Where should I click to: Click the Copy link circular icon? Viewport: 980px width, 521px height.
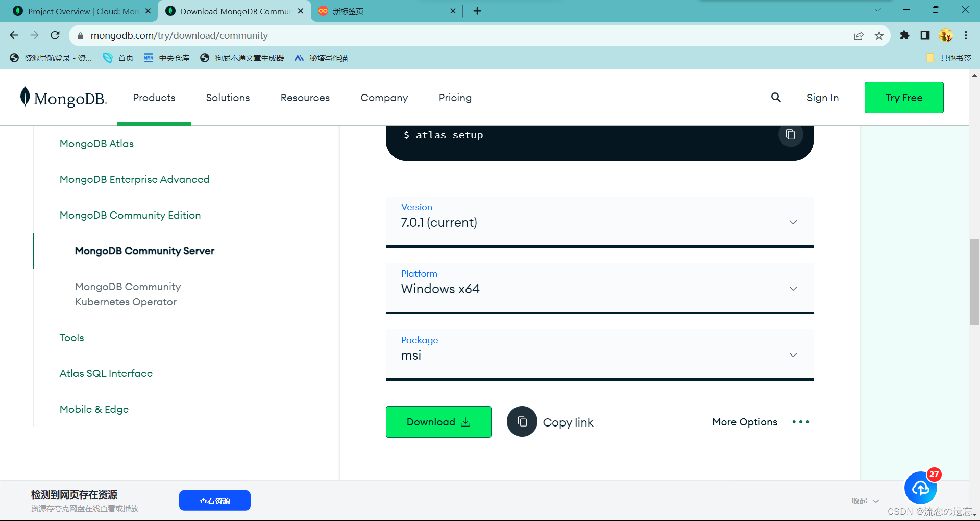tap(522, 421)
